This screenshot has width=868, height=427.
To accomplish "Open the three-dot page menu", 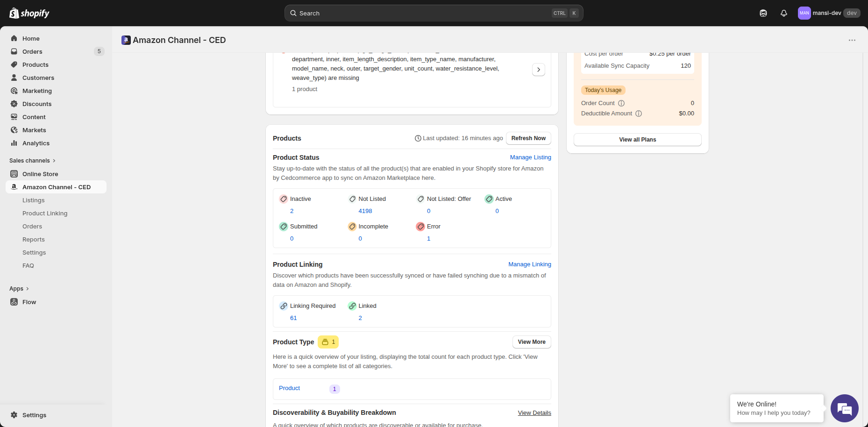I will (x=852, y=40).
